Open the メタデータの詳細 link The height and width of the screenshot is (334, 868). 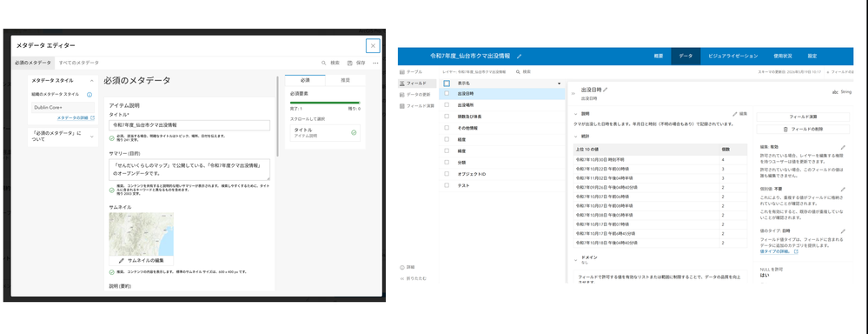(x=76, y=118)
